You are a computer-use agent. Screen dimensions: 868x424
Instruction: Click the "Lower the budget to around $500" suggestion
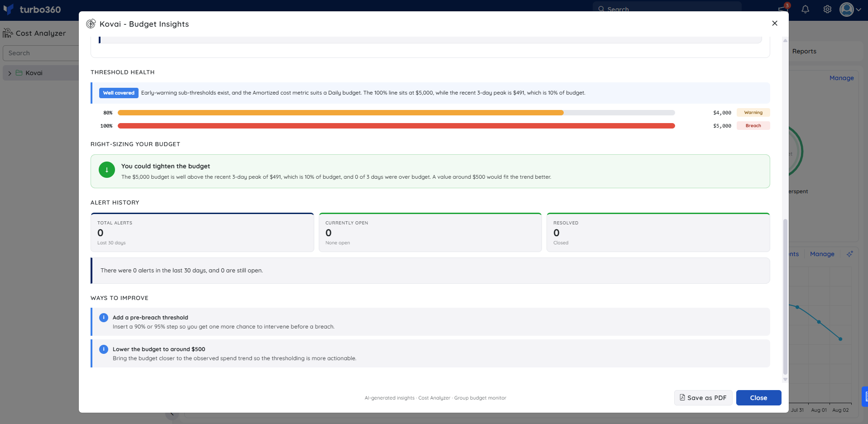(x=430, y=353)
